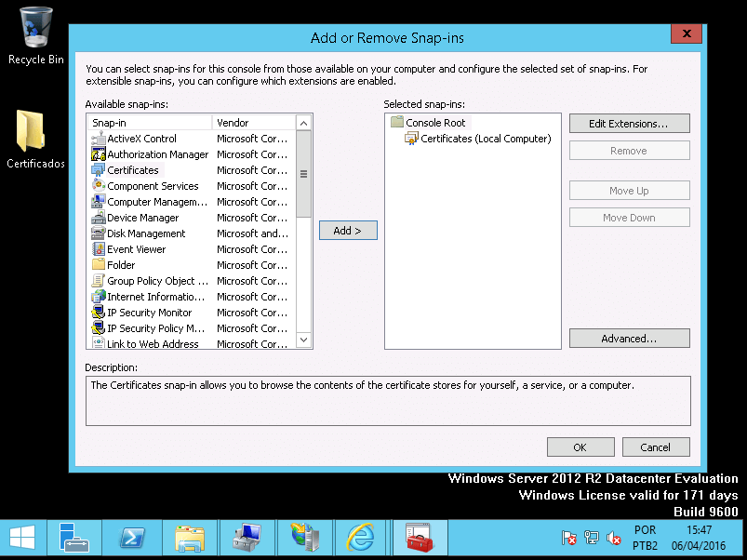Click the IP Security Monitor snap-in icon
This screenshot has width=747, height=560.
98,313
